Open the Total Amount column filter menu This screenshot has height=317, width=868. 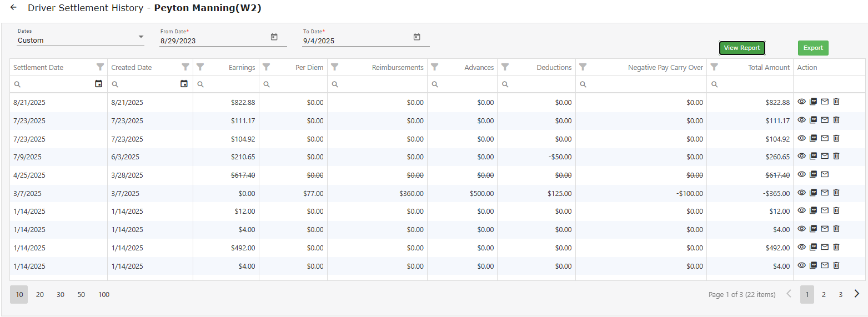point(714,67)
